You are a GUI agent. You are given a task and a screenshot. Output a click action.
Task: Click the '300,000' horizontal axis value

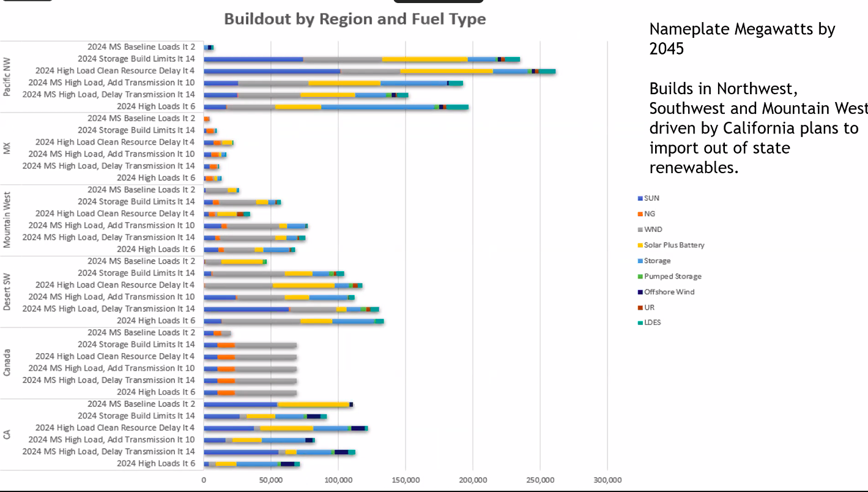click(x=607, y=480)
